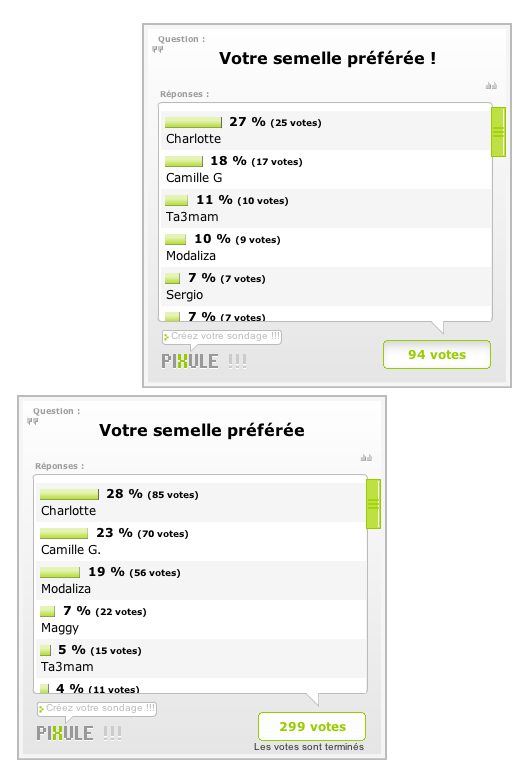Select Modaliza 19 % answer in bottom poll

point(200,580)
